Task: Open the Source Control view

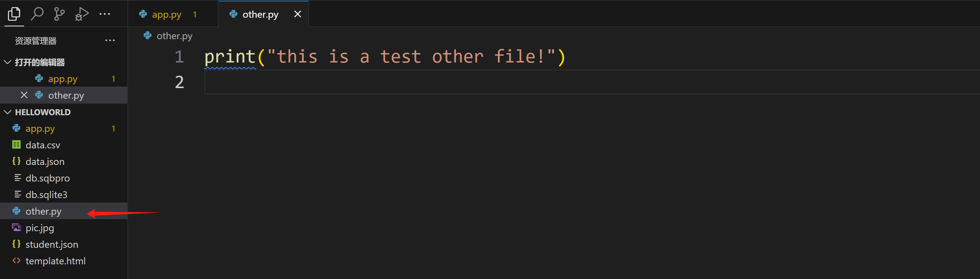Action: pyautogui.click(x=60, y=14)
